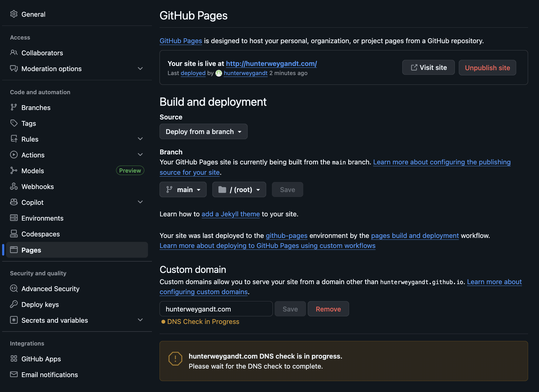Screen dimensions: 539x392
Task: Click the 'deployed' link
Action: [193, 73]
